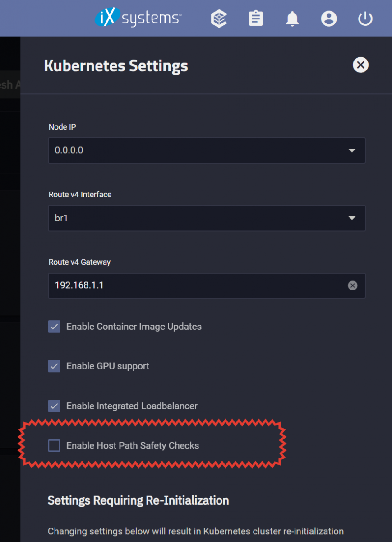Clear the Route v4 Gateway value

353,285
